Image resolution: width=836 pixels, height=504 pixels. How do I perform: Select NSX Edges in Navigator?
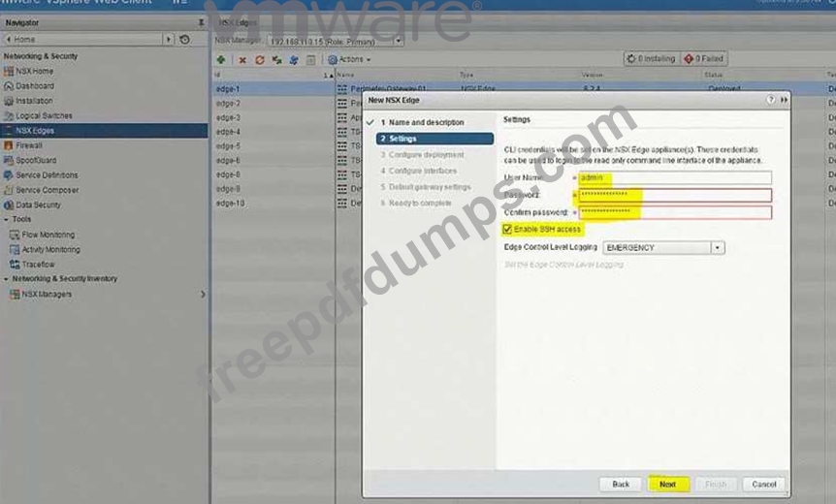coord(104,131)
